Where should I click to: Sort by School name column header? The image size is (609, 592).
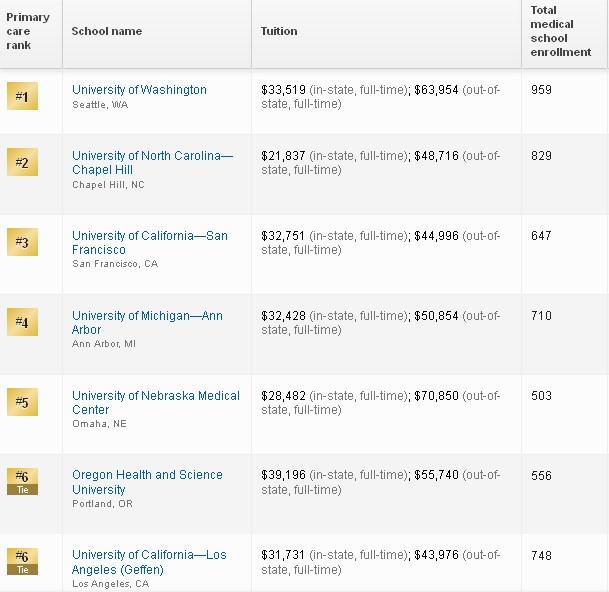107,31
